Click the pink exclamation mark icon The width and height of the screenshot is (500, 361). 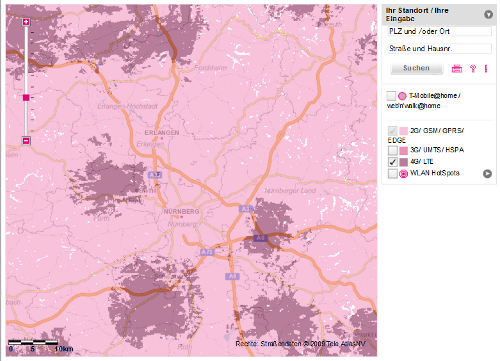point(486,69)
